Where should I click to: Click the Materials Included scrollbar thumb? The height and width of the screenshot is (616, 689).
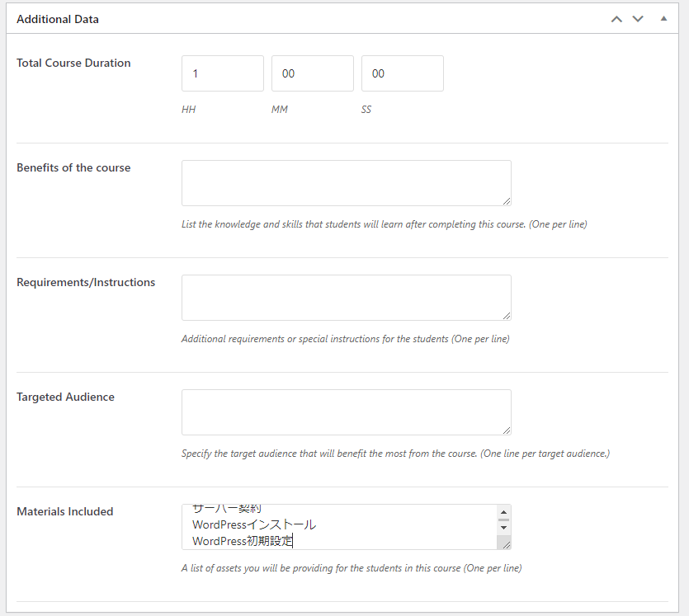click(503, 520)
